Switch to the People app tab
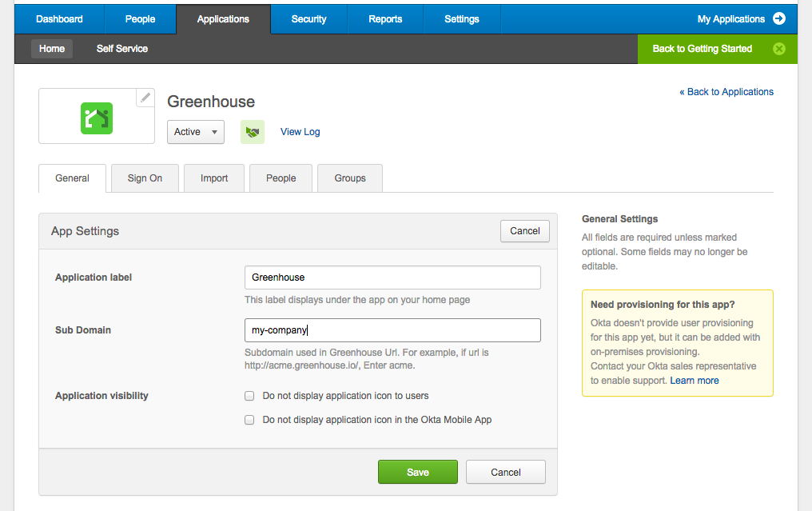 point(281,178)
